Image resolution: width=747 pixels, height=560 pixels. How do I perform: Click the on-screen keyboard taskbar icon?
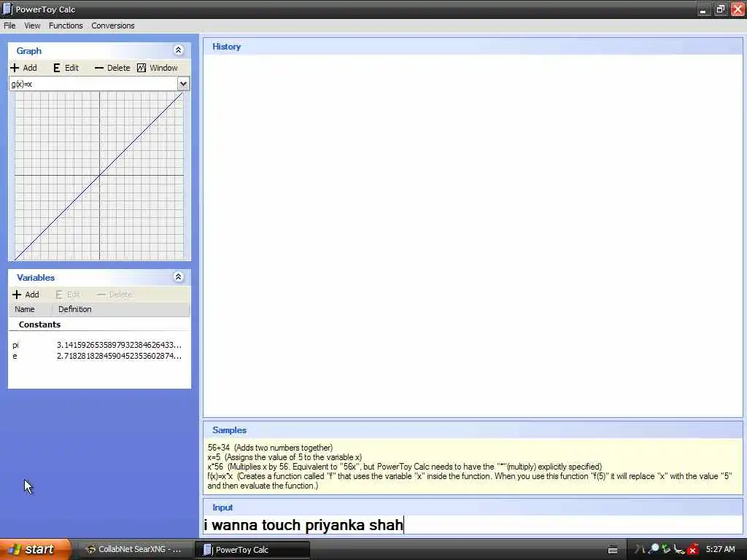[x=613, y=550]
